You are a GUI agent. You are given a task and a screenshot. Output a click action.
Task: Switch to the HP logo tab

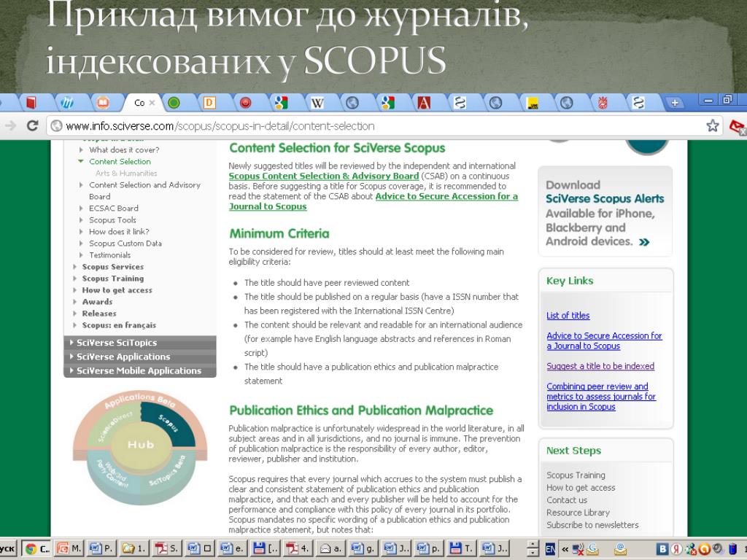66,102
